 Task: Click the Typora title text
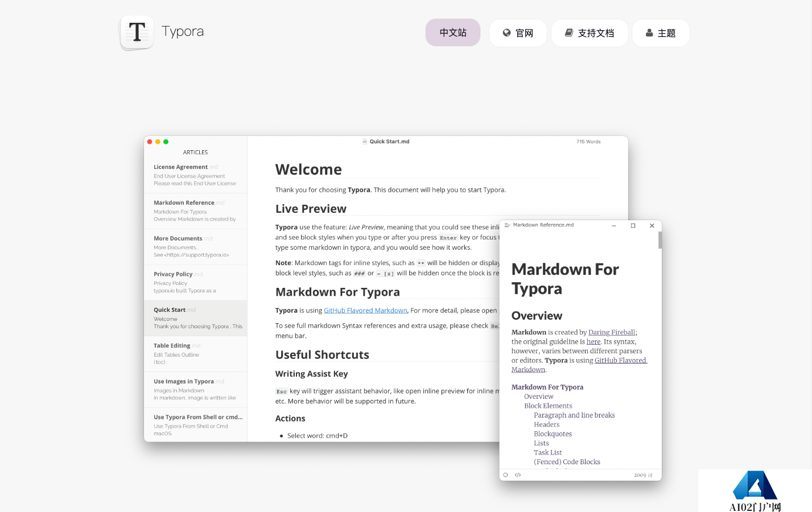pyautogui.click(x=183, y=31)
